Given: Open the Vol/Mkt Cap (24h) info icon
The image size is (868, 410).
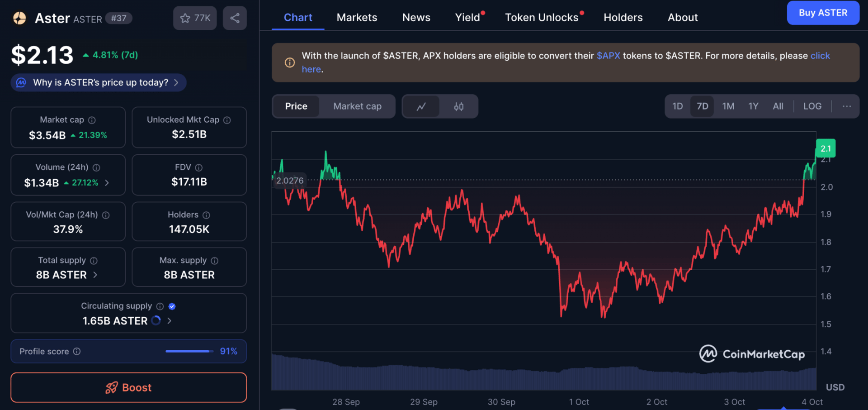Looking at the screenshot, I should [x=106, y=215].
